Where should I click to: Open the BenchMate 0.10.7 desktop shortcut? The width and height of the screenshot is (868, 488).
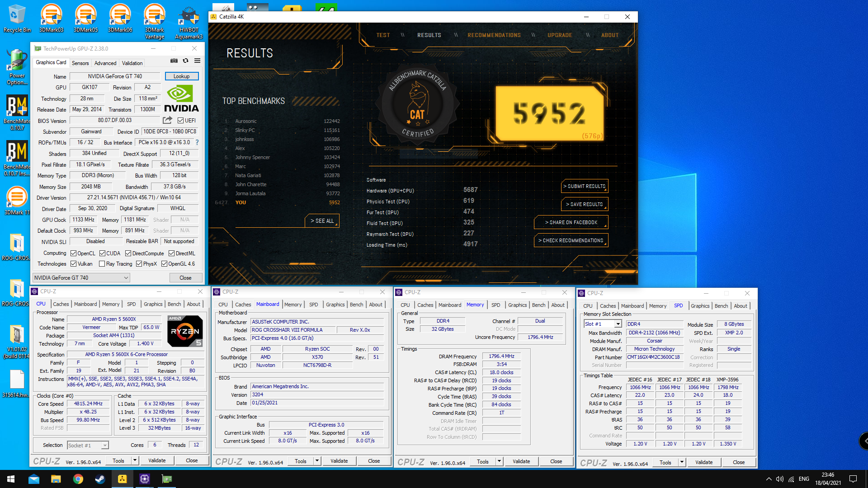click(17, 113)
